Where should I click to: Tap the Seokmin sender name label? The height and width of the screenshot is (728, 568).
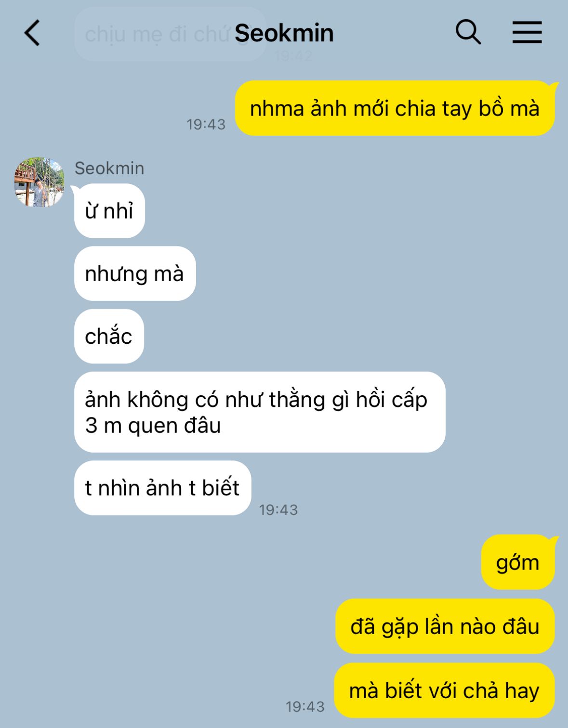click(x=109, y=168)
